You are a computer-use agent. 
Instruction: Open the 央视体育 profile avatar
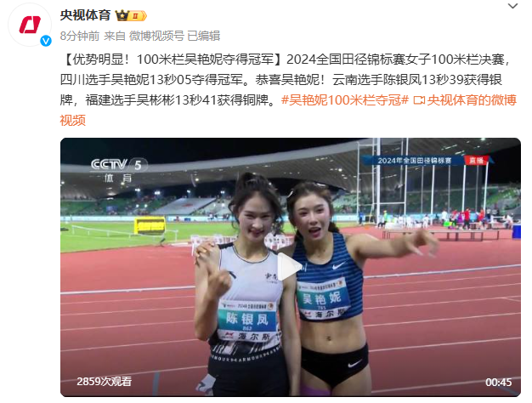[30, 25]
